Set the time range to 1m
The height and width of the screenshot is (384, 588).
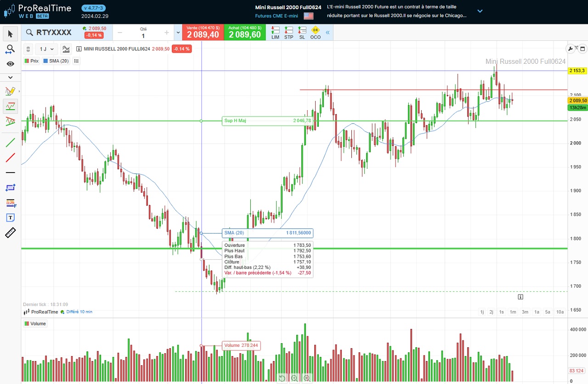click(x=513, y=312)
